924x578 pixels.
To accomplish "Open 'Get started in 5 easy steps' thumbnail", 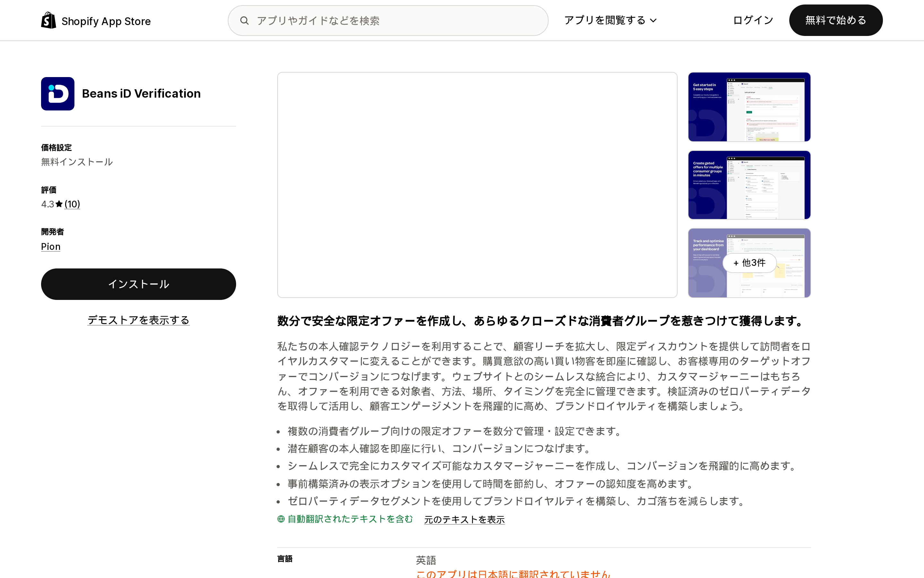I will point(749,107).
